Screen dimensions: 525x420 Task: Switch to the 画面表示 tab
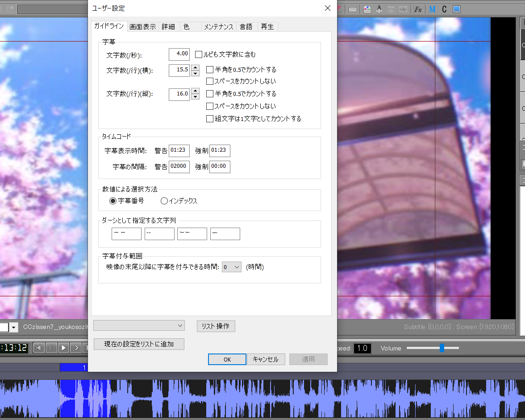[143, 27]
